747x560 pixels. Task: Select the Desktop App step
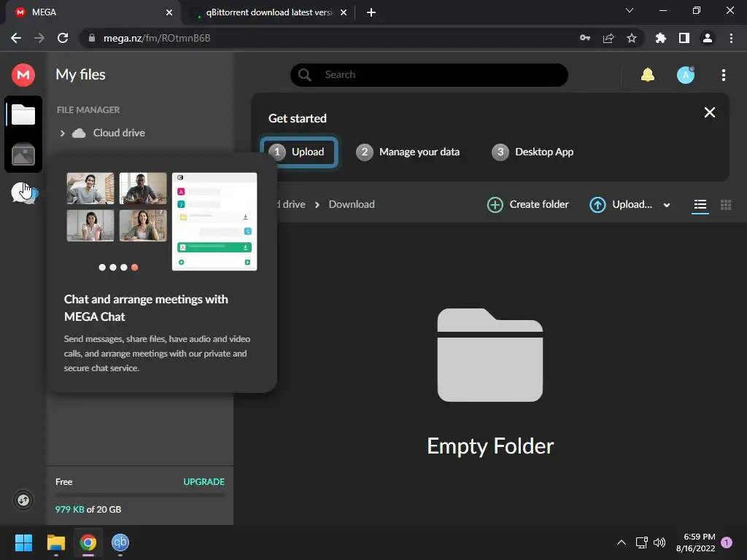[533, 152]
